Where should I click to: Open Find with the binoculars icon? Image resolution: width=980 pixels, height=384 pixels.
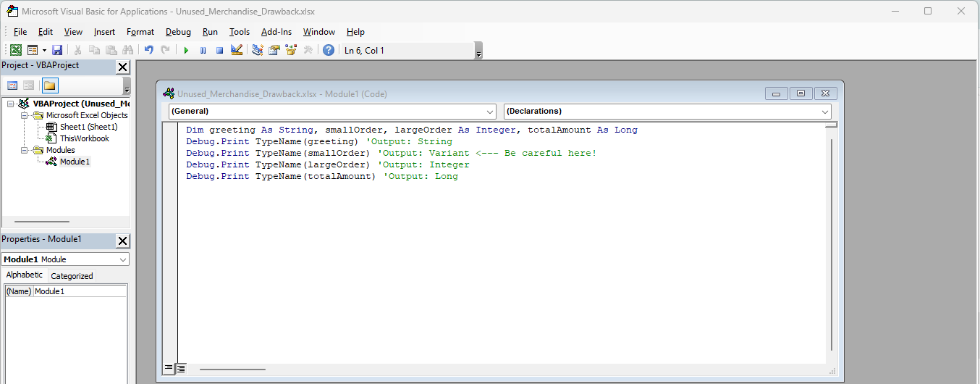pos(128,50)
